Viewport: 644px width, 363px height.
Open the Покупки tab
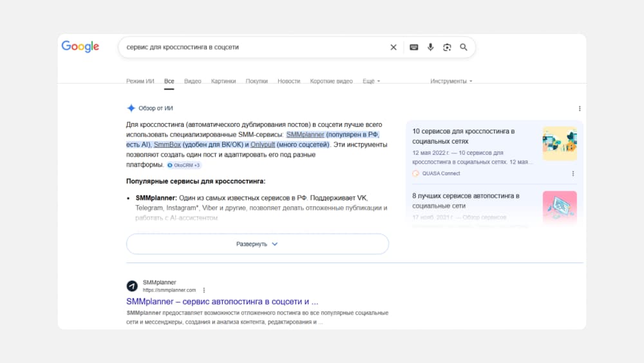click(257, 81)
